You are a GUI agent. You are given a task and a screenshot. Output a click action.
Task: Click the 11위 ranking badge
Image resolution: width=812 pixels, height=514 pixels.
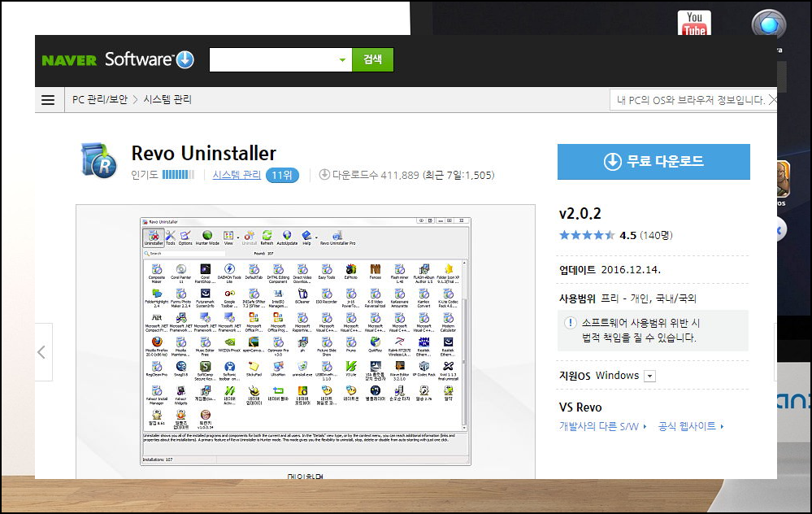click(x=282, y=175)
